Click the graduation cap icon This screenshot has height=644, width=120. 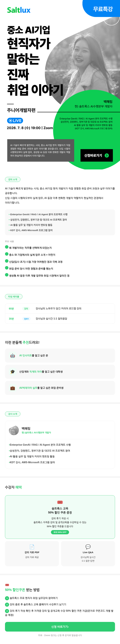coord(12,372)
